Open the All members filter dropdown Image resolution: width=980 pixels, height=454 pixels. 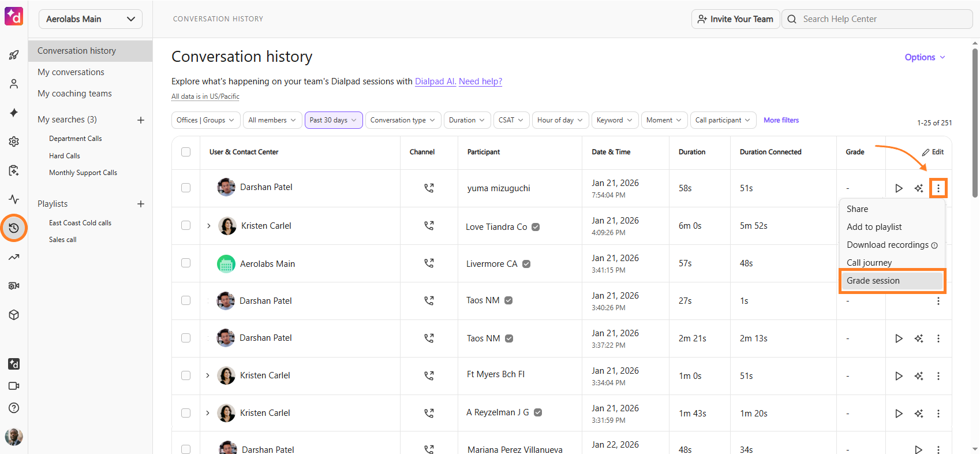tap(272, 120)
